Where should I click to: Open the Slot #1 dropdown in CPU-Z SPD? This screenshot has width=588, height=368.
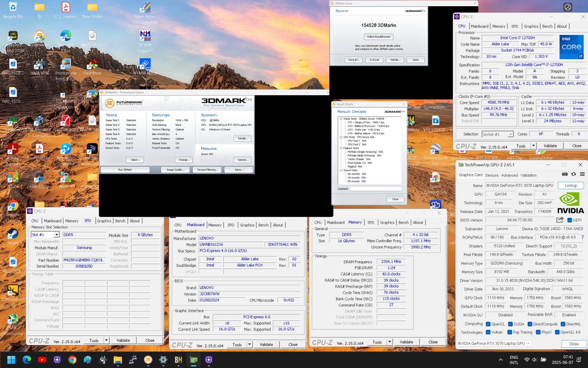[x=57, y=235]
